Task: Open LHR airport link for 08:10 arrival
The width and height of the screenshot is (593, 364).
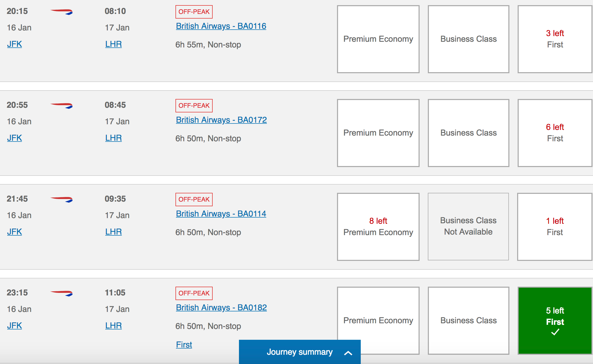Action: click(x=113, y=44)
